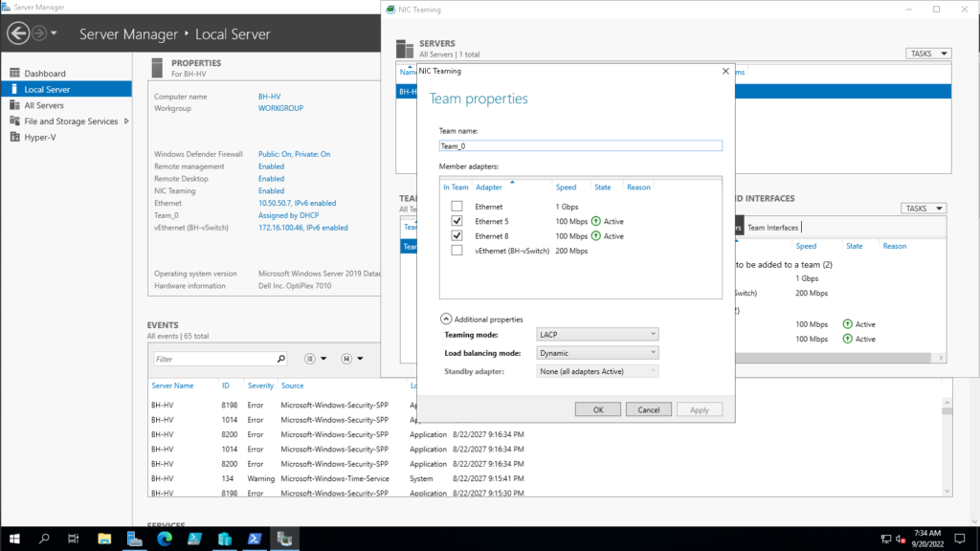Click Team_0 Assigned by DHCP link

(288, 215)
